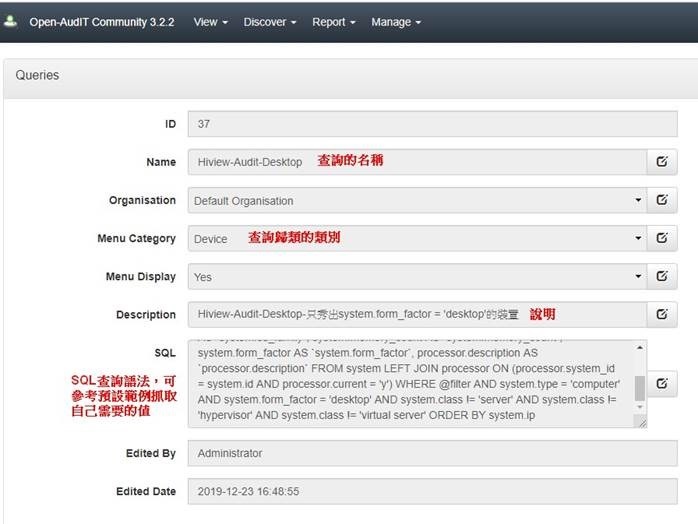Screen dimensions: 698x524
Task: Click the Menu Display label
Action: (141, 277)
